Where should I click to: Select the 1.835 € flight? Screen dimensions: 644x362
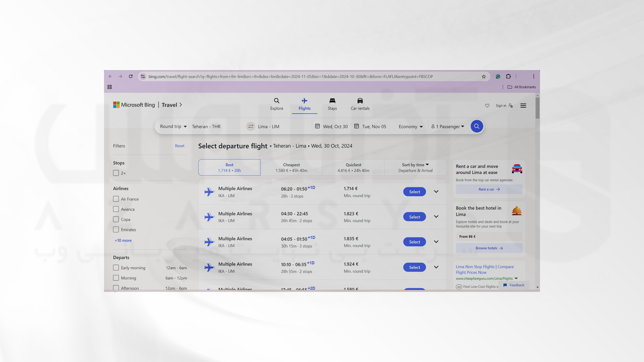(415, 242)
